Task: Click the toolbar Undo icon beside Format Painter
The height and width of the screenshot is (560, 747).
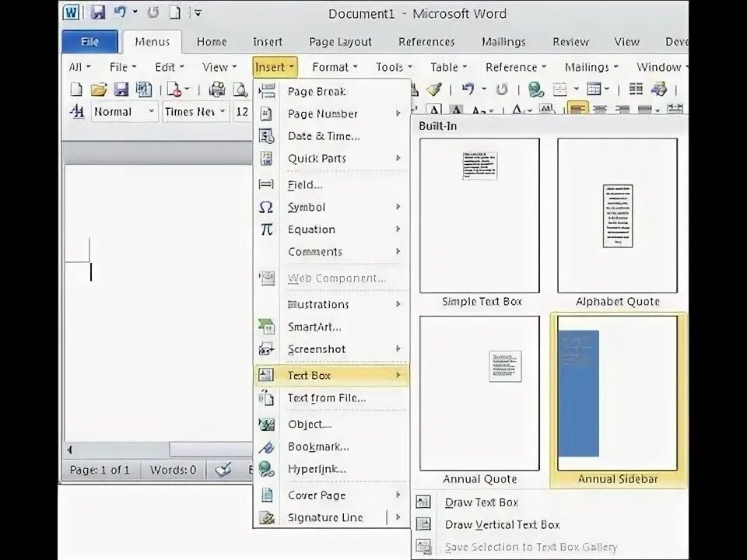Action: coord(468,89)
